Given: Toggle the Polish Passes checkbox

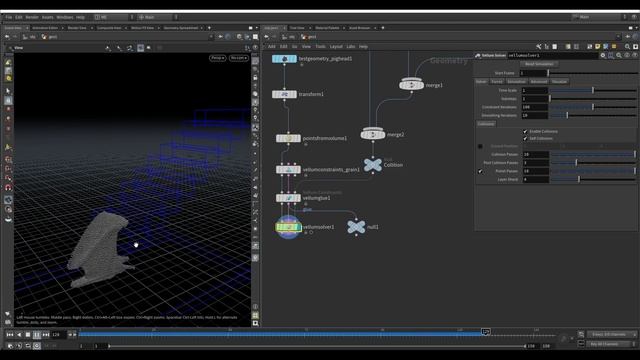Looking at the screenshot, I should coord(480,171).
